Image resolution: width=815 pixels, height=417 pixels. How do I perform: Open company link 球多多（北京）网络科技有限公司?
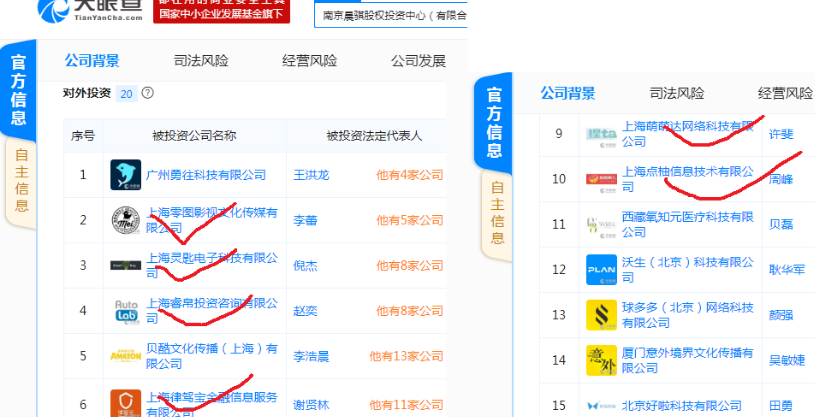pos(688,315)
